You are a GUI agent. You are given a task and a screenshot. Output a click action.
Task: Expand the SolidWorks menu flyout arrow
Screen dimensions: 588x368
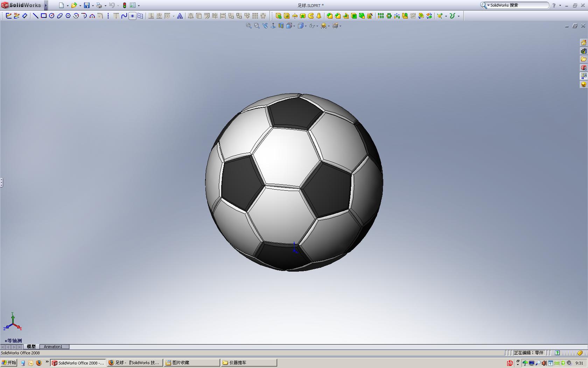click(46, 5)
